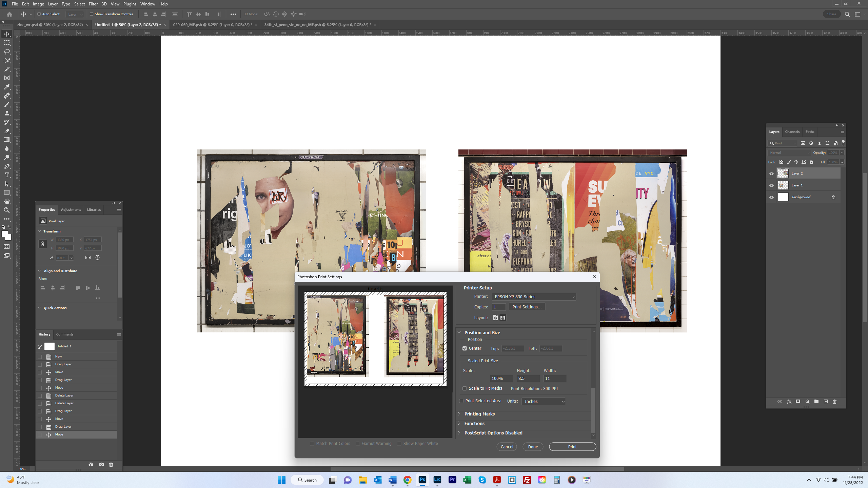Click the Cancel button in dialog

click(507, 447)
